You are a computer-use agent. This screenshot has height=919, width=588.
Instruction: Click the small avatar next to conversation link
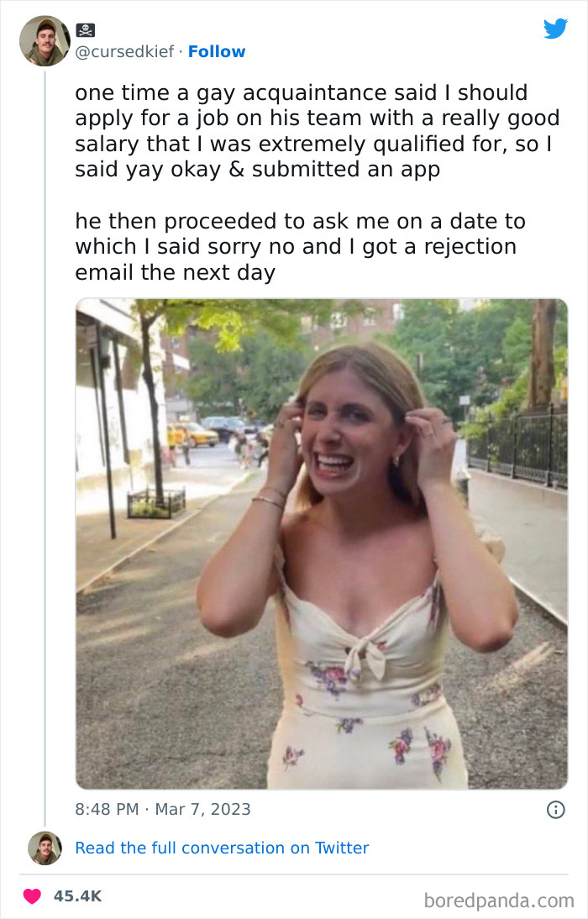click(45, 848)
